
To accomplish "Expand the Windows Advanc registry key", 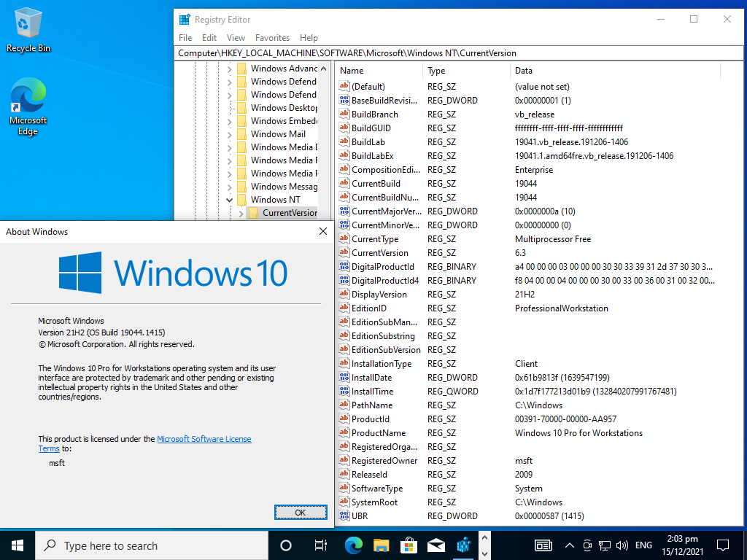I will (x=229, y=69).
